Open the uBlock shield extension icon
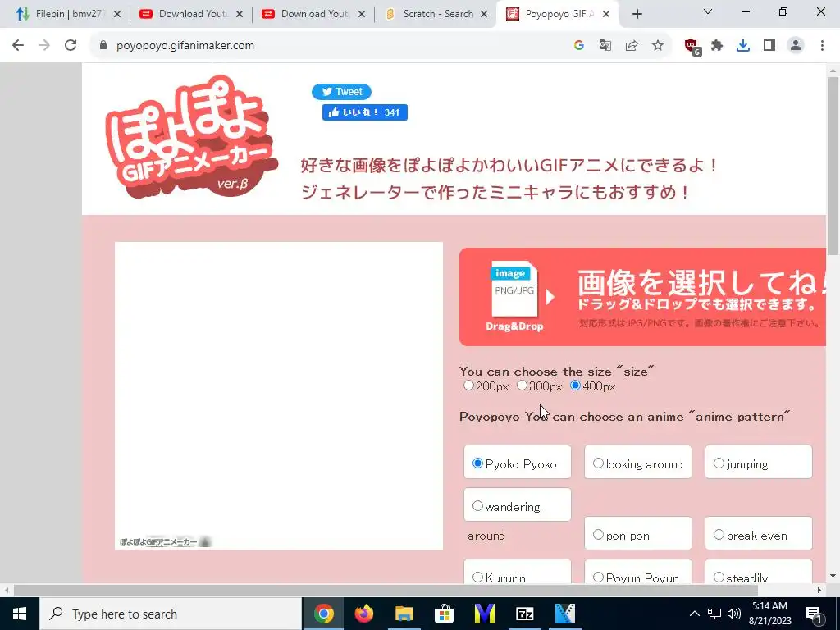Screen dimensions: 840x630 coord(692,47)
